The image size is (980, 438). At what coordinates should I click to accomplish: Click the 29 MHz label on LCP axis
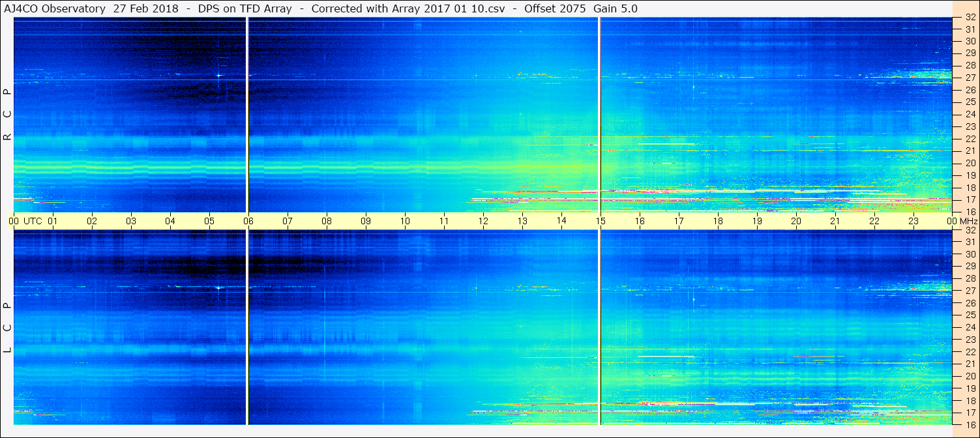[x=970, y=267]
